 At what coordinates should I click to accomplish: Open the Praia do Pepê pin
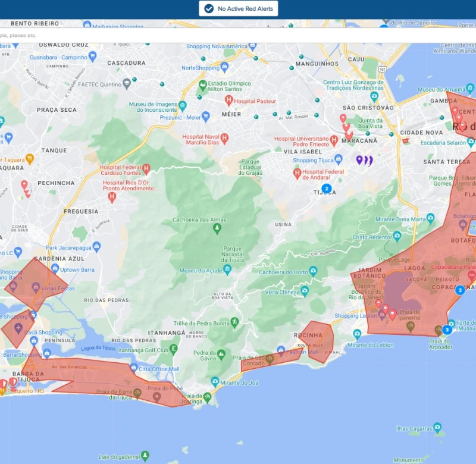pos(156,397)
